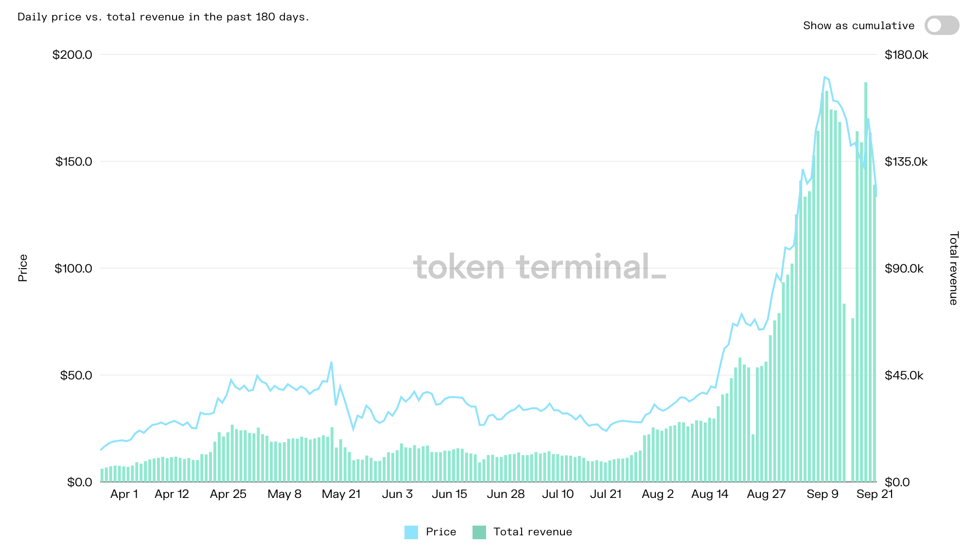This screenshot has height=547, width=980.
Task: Click the Sep 21 axis label
Action: click(x=875, y=494)
